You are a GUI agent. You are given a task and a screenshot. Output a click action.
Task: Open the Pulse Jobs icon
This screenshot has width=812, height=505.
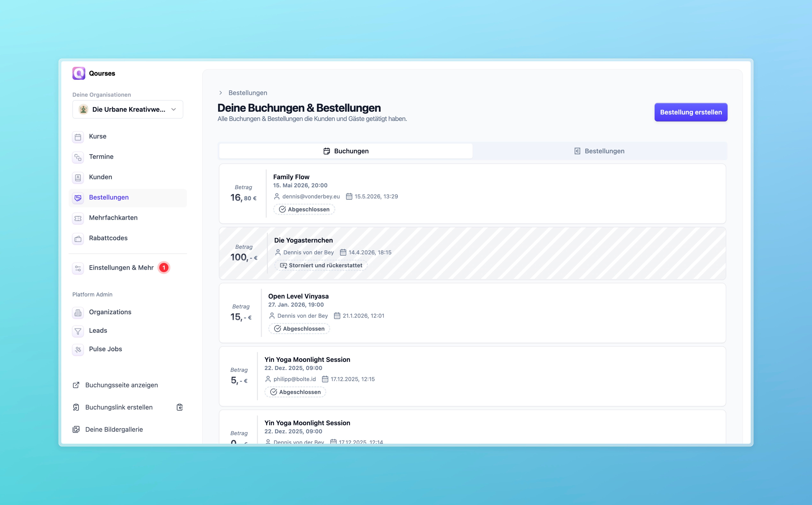[78, 350]
